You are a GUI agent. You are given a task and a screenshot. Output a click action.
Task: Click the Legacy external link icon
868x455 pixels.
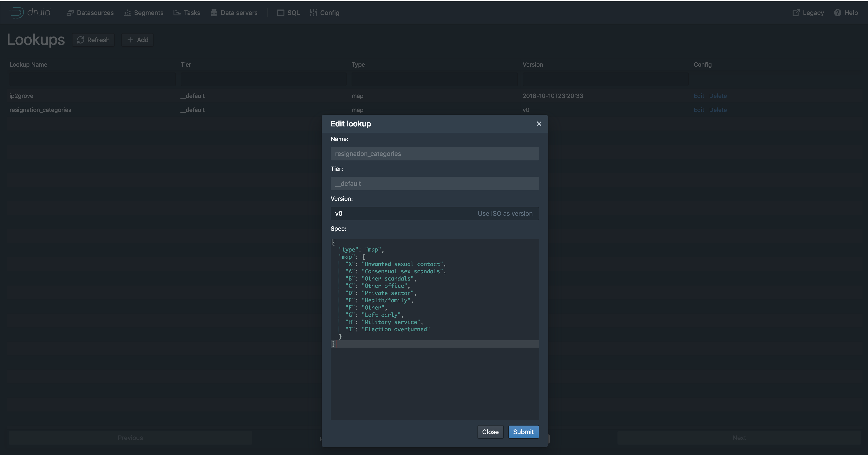click(x=796, y=13)
